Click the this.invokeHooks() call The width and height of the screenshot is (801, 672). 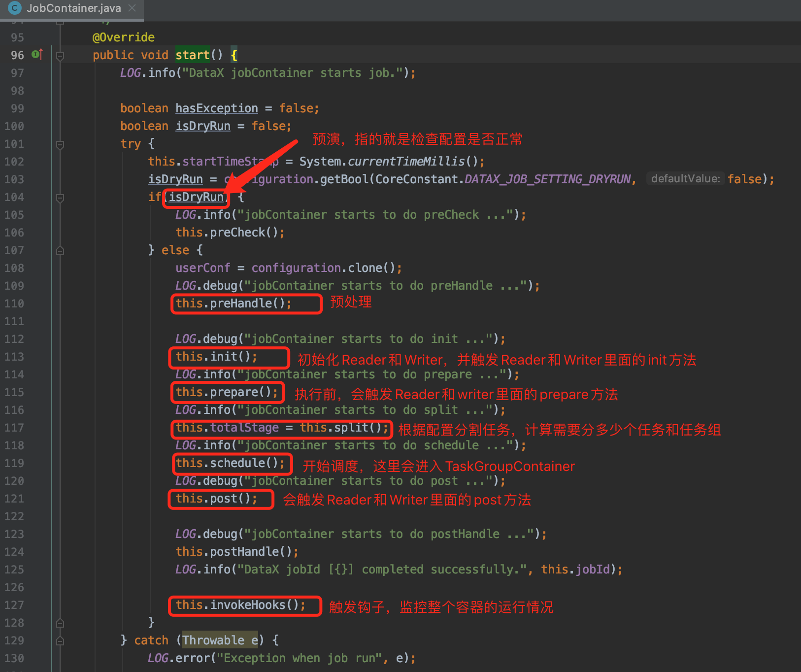[240, 605]
